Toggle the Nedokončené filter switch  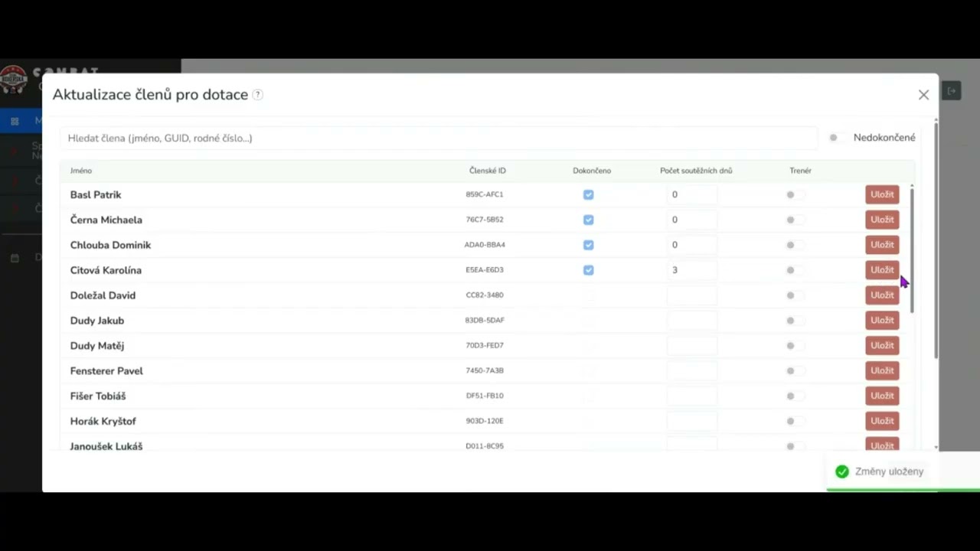(x=838, y=138)
